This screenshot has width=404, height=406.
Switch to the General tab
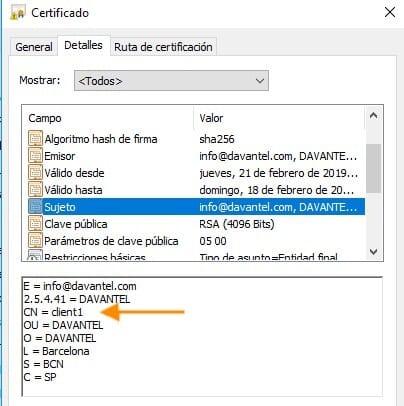click(34, 47)
